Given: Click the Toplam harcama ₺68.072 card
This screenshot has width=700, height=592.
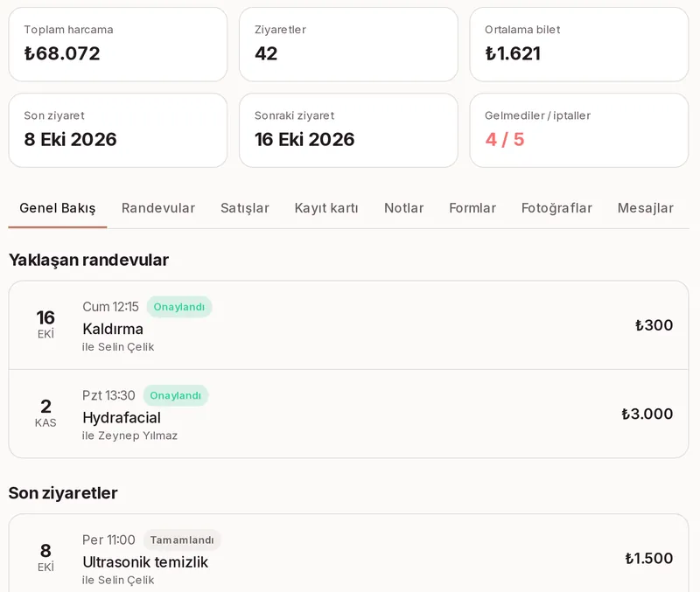Looking at the screenshot, I should pos(118,45).
